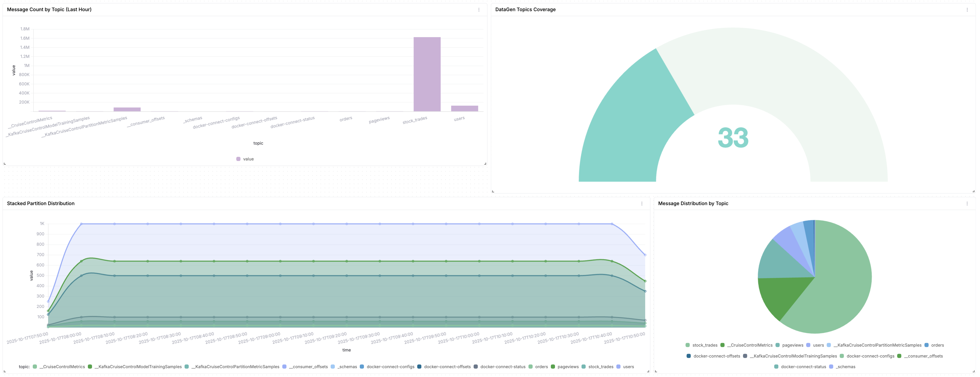Open Message Count by Topic panel kebab menu
Screen dimensions: 980x377
(x=479, y=10)
